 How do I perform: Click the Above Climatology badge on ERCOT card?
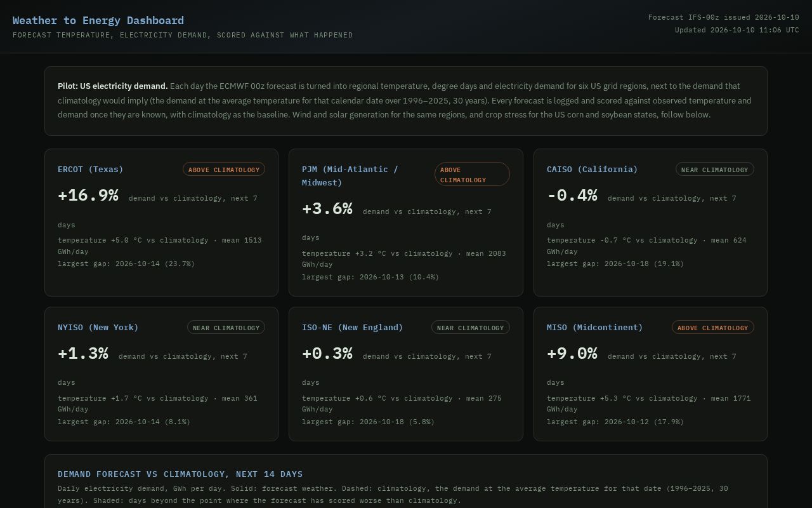click(224, 170)
